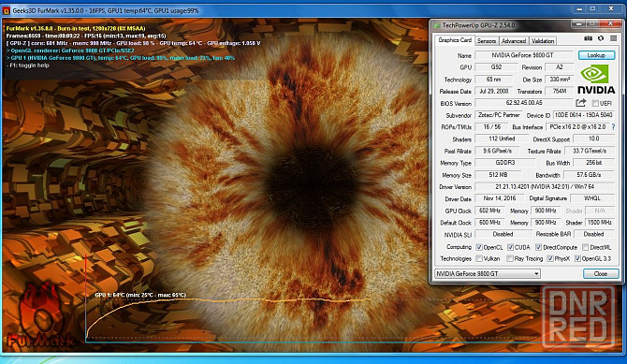Click the FurMark title bar app icon
627x364 pixels.
6,10
